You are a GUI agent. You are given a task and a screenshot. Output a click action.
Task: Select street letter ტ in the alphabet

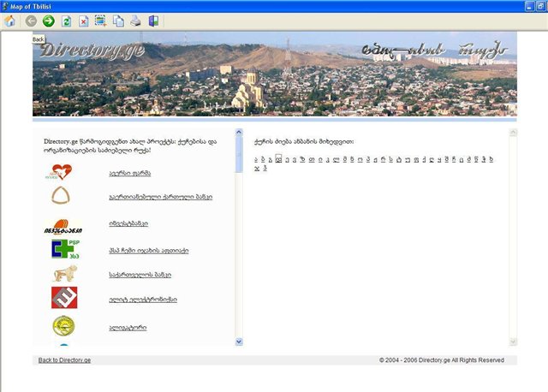(x=399, y=160)
